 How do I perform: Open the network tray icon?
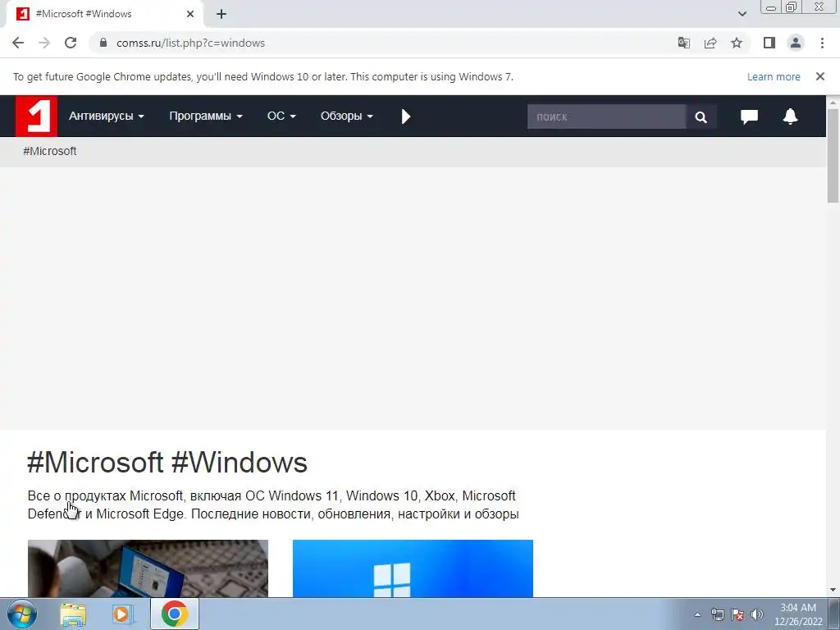click(717, 614)
